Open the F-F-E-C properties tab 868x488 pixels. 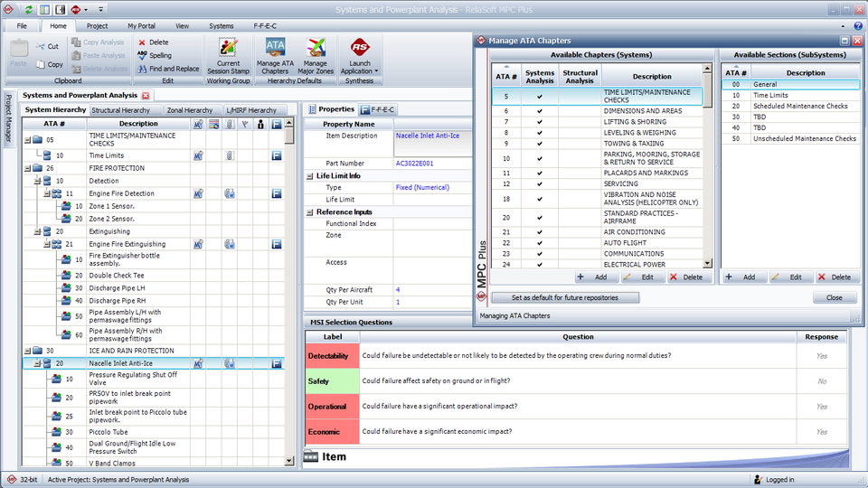378,109
